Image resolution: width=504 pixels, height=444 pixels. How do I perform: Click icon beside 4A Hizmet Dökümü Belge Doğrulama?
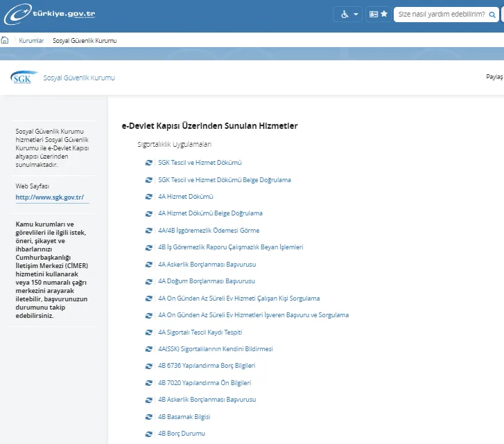tap(149, 213)
